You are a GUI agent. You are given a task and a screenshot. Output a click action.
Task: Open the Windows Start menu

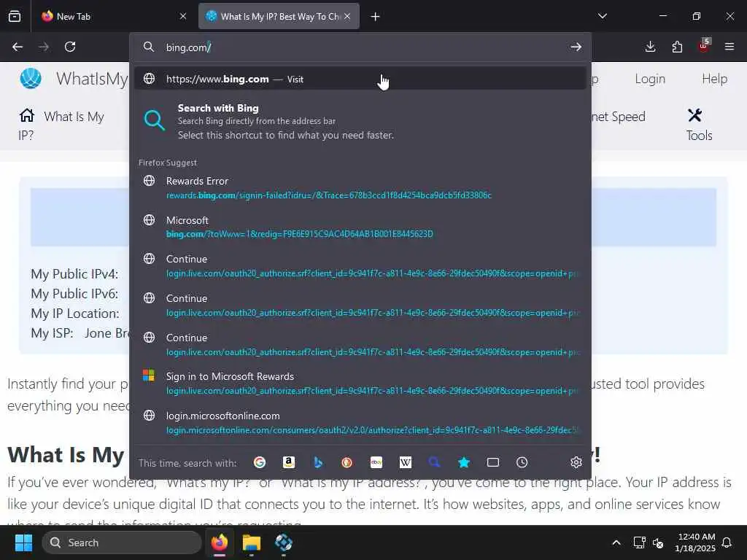point(23,542)
